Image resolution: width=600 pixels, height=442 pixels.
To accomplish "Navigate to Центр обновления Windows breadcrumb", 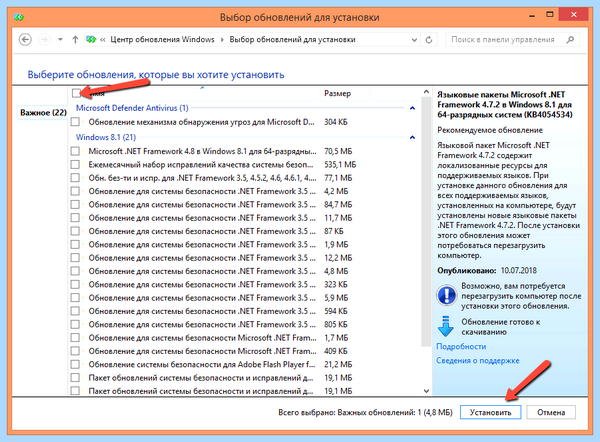I will pos(162,39).
